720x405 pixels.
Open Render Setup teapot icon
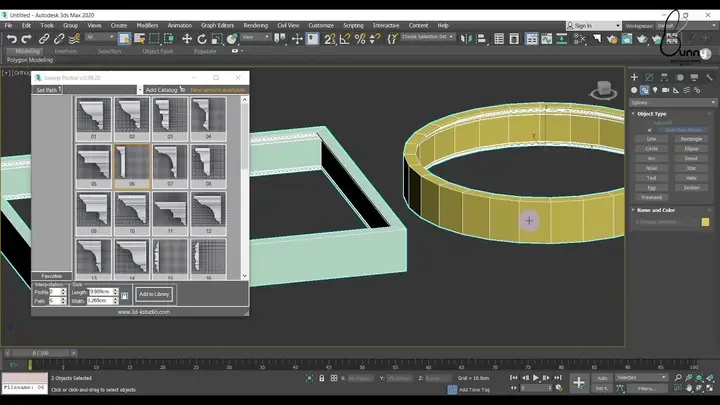(612, 39)
